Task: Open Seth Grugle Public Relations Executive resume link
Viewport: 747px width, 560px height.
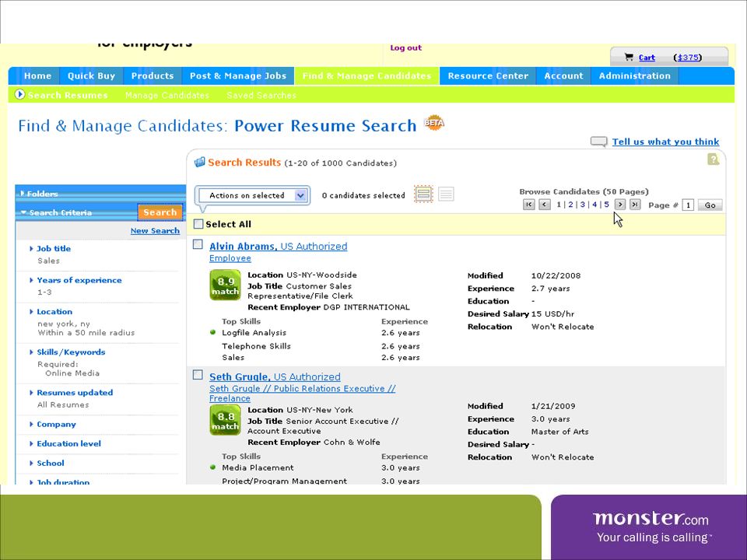Action: tap(303, 394)
